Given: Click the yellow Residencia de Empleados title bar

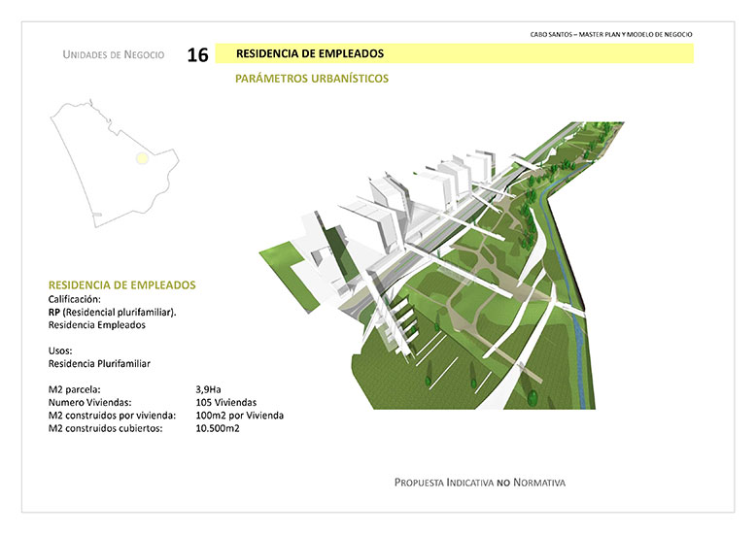Looking at the screenshot, I should click(454, 53).
